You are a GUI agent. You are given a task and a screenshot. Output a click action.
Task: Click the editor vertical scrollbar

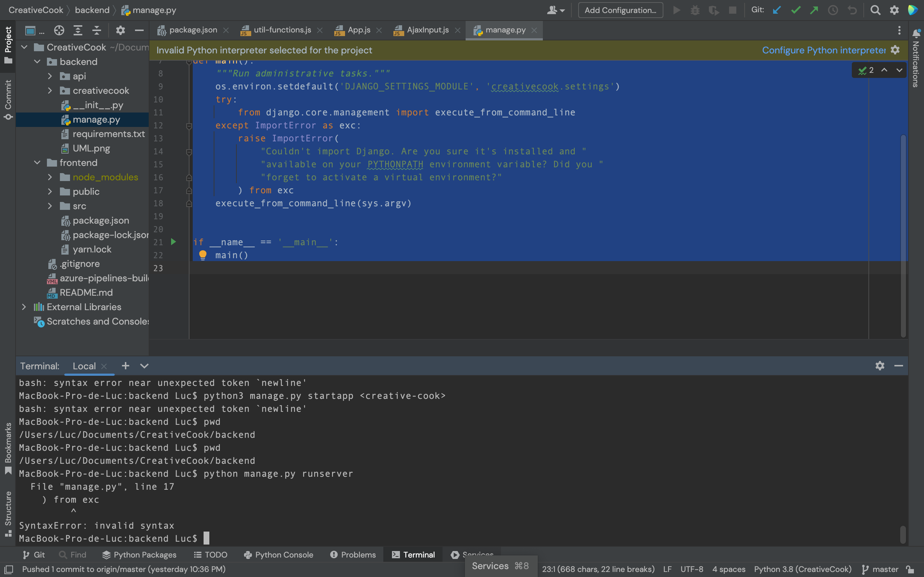click(903, 235)
